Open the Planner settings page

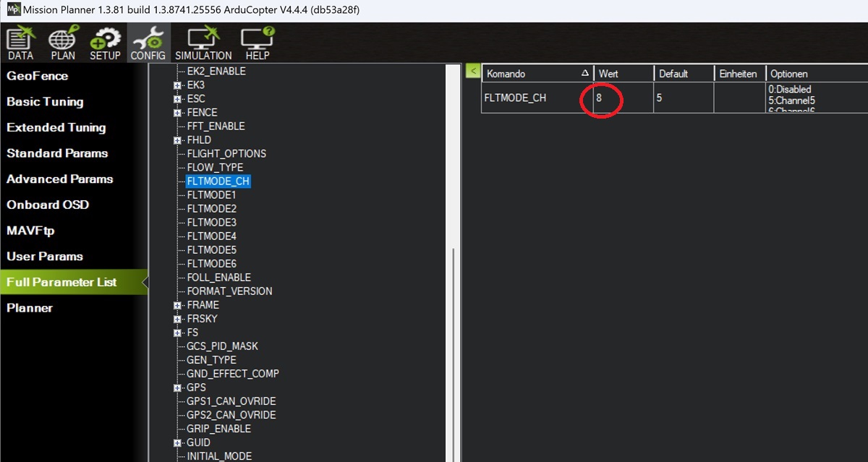[30, 308]
